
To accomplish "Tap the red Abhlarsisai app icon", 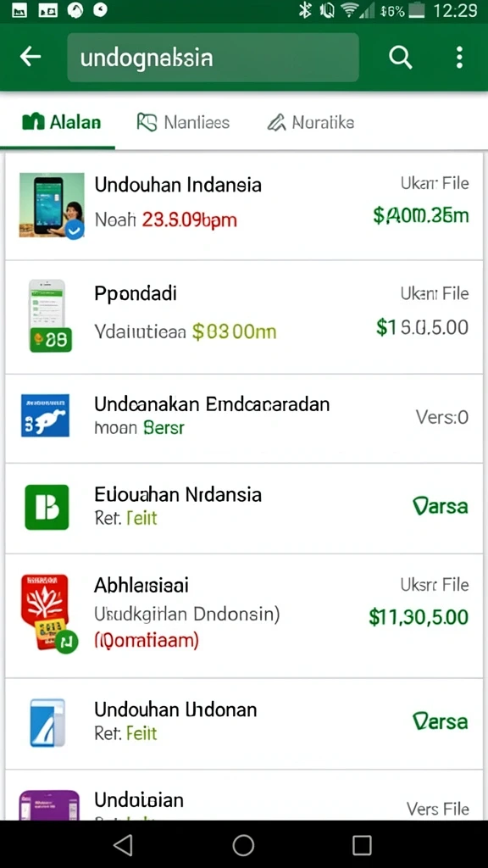I will click(48, 614).
